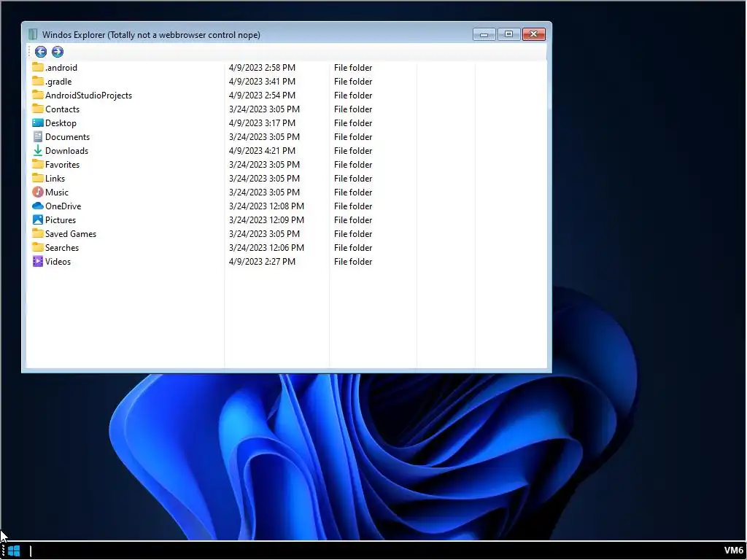Select the 'Pictures' name text

pyautogui.click(x=61, y=219)
